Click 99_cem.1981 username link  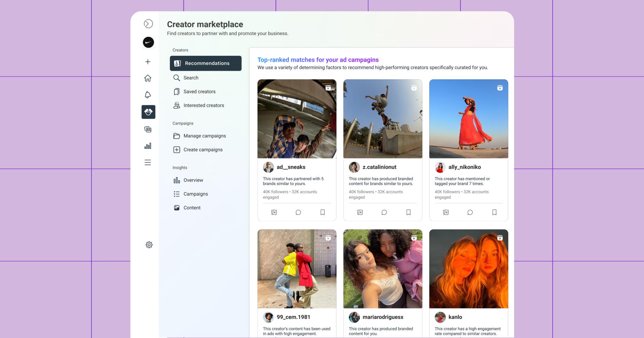point(293,317)
